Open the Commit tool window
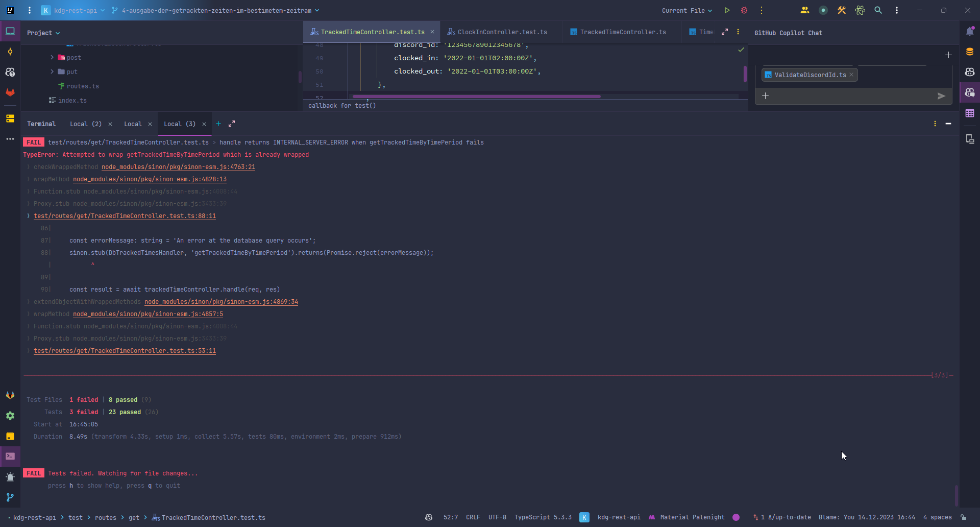Viewport: 980px width, 527px height. (x=10, y=52)
